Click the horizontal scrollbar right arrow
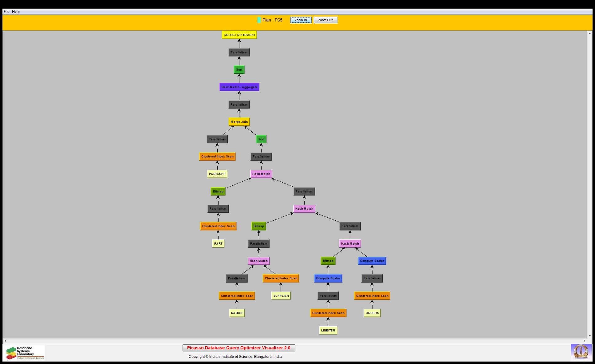 point(585,341)
